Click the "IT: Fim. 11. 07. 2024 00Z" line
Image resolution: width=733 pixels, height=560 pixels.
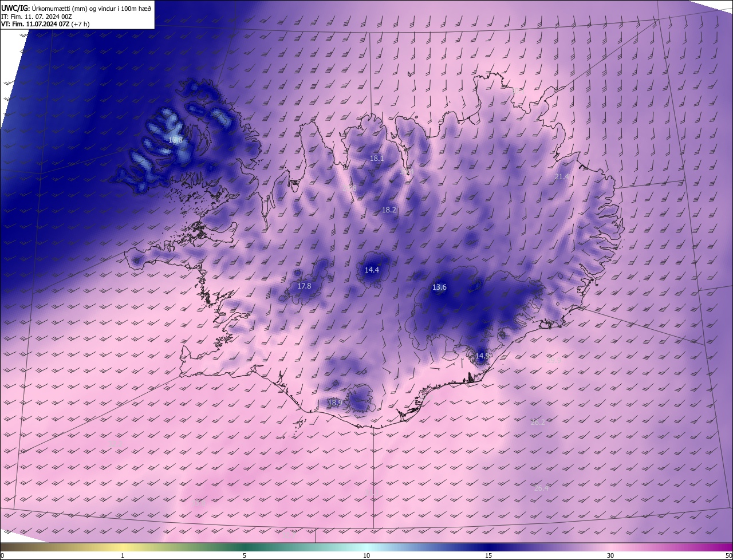pyautogui.click(x=37, y=16)
